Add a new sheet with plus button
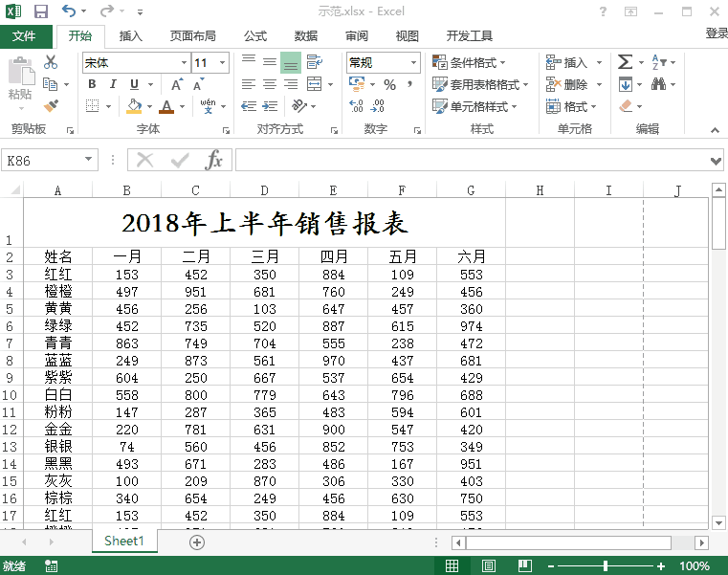Image resolution: width=728 pixels, height=575 pixels. pyautogui.click(x=197, y=542)
